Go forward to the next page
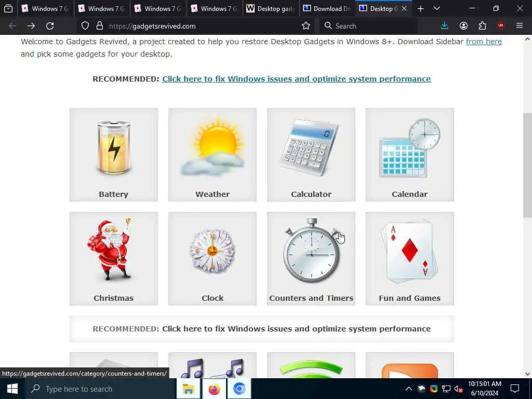This screenshot has height=399, width=532. coord(31,26)
